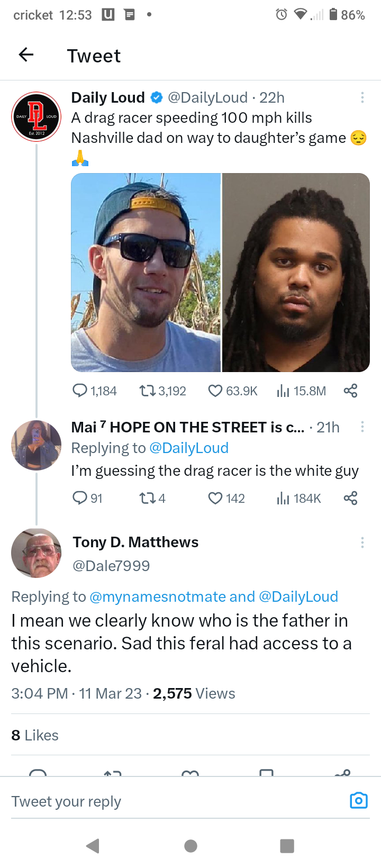Open more options on Mai's reply

click(362, 427)
